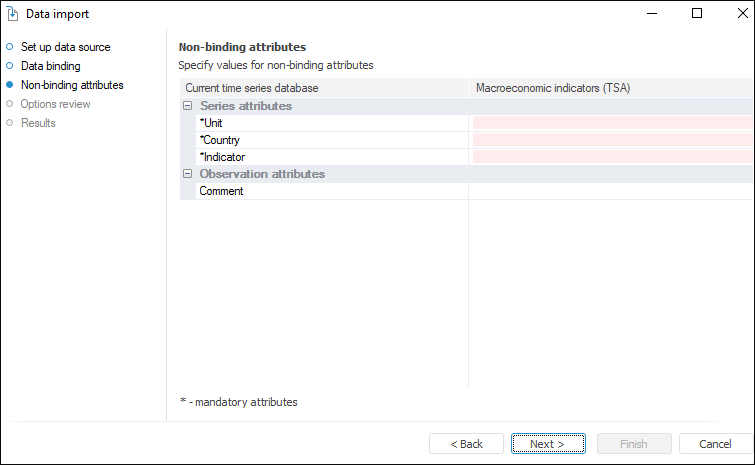
Task: Click the Comment value field
Action: tap(612, 191)
